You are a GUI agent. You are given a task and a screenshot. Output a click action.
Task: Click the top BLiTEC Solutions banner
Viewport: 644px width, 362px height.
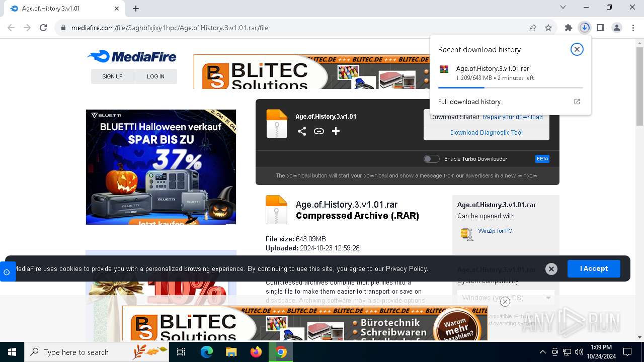click(311, 71)
